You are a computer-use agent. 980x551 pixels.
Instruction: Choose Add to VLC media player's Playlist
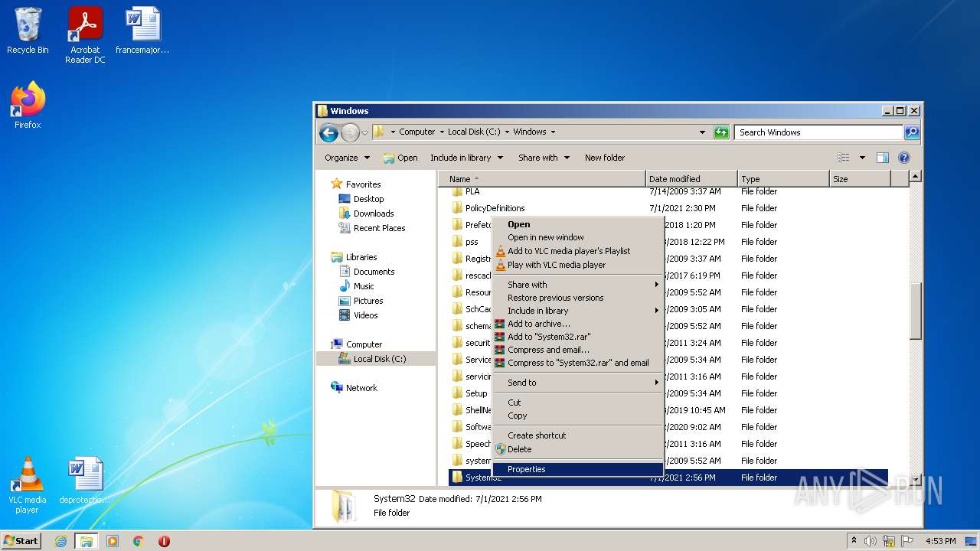[x=577, y=251]
